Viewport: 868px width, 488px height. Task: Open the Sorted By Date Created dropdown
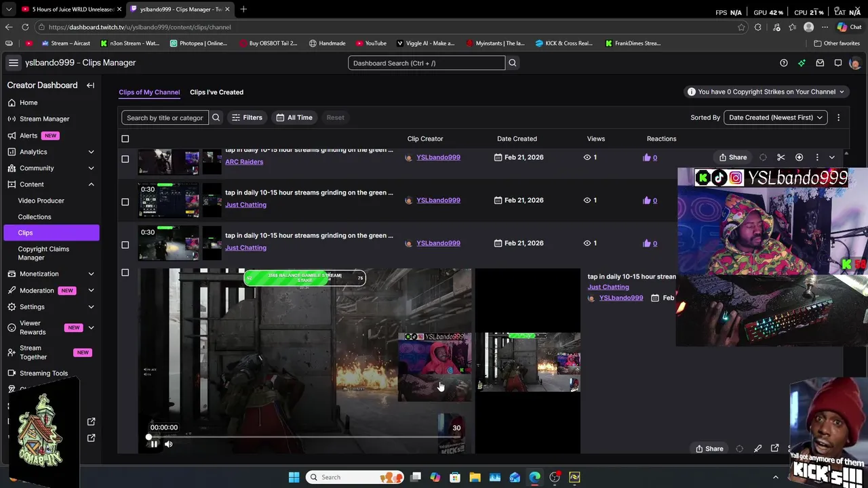[776, 117]
